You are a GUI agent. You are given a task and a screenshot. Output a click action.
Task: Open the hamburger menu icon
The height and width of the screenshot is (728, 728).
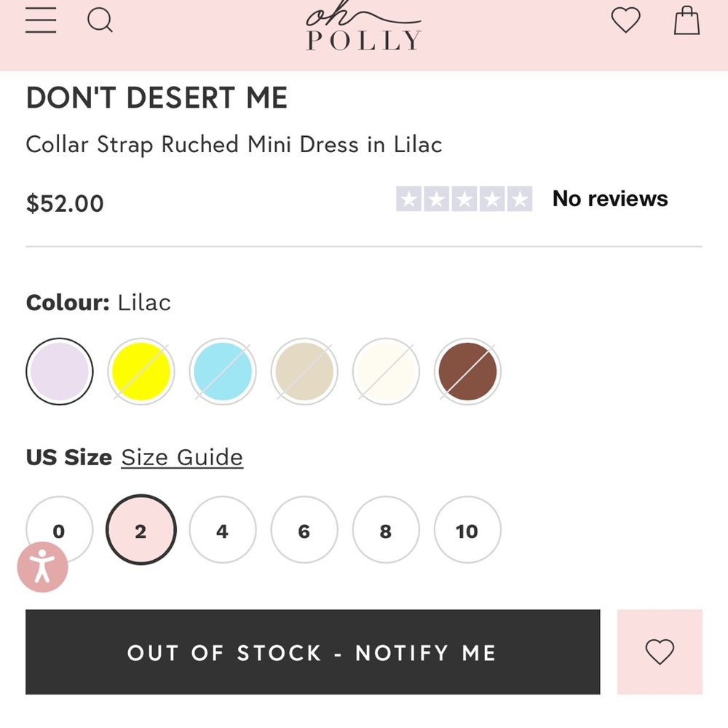tap(41, 20)
